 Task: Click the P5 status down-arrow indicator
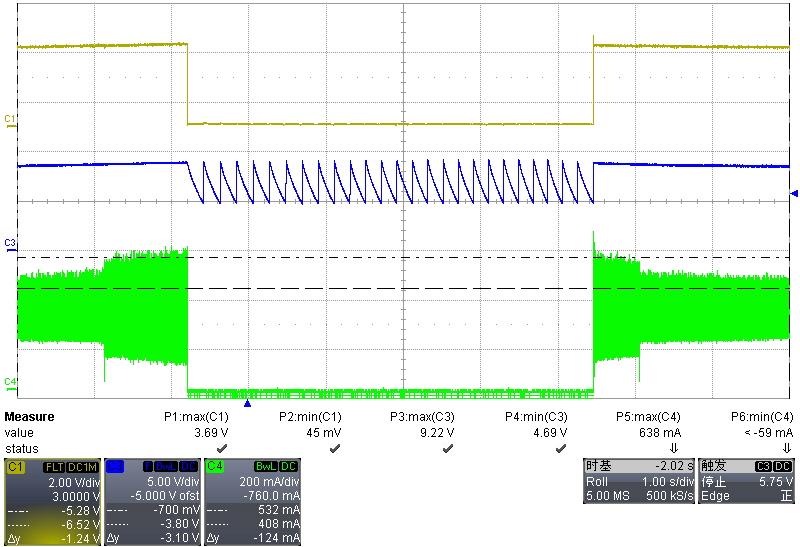coord(673,449)
